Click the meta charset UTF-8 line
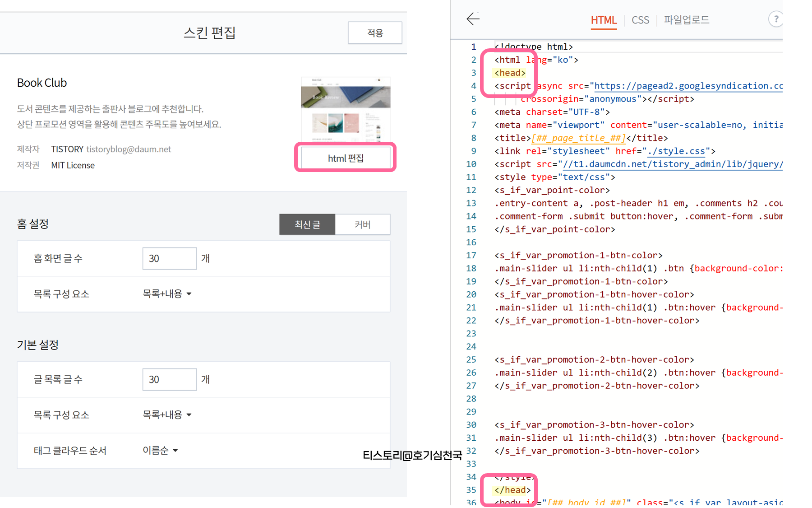This screenshot has height=508, width=812. [552, 112]
